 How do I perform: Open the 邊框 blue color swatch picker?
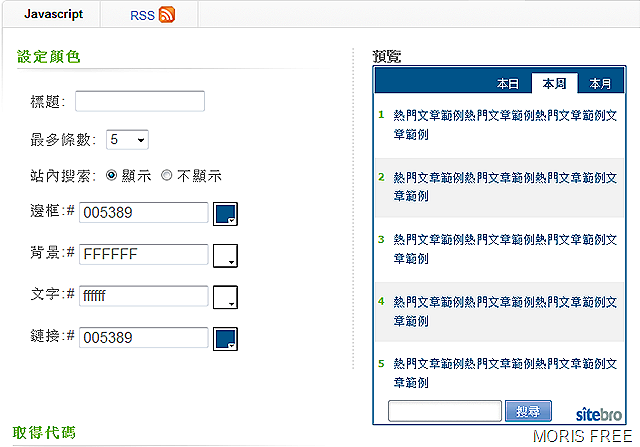(225, 213)
